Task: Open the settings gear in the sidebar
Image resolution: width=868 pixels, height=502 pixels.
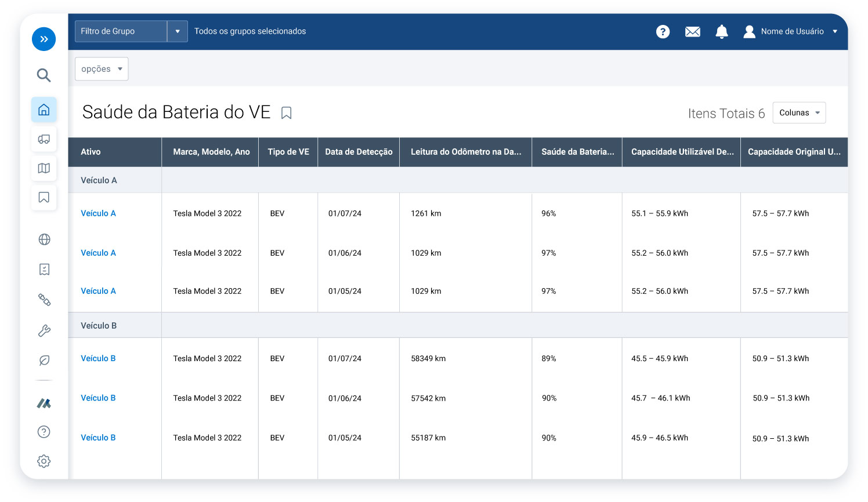Action: 44,461
